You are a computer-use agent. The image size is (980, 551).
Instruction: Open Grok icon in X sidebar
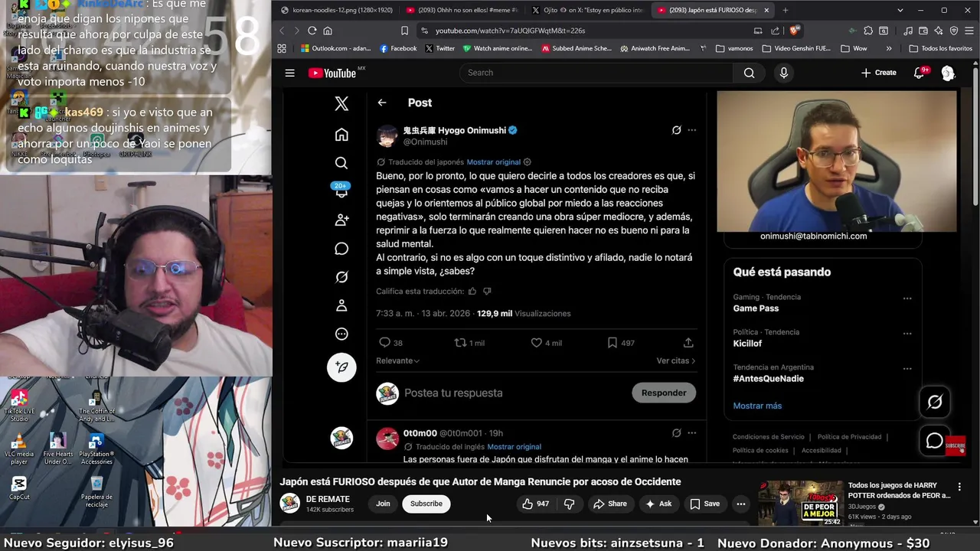click(341, 277)
